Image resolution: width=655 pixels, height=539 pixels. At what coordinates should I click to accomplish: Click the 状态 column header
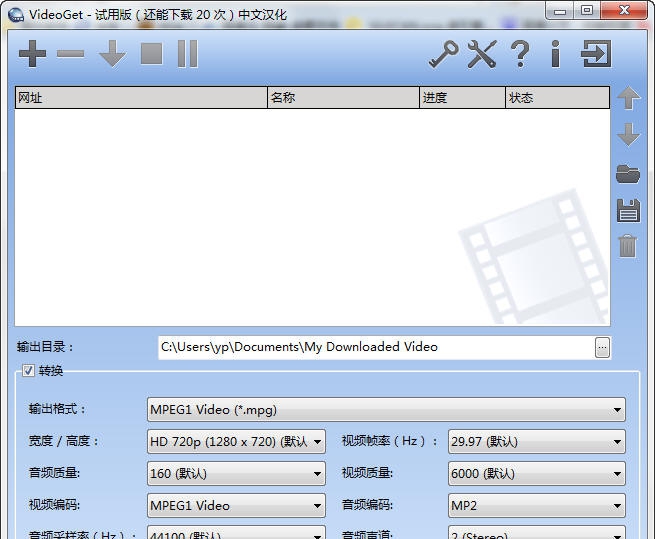point(557,98)
